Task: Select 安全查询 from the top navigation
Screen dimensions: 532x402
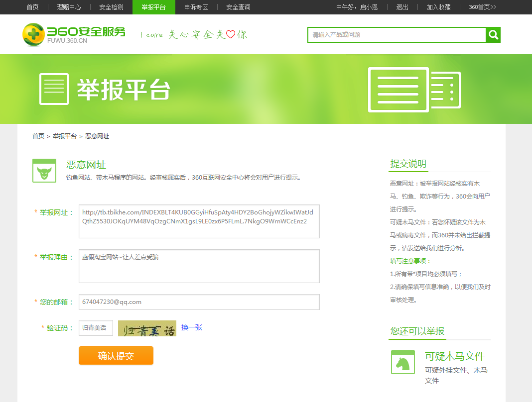Action: (238, 7)
